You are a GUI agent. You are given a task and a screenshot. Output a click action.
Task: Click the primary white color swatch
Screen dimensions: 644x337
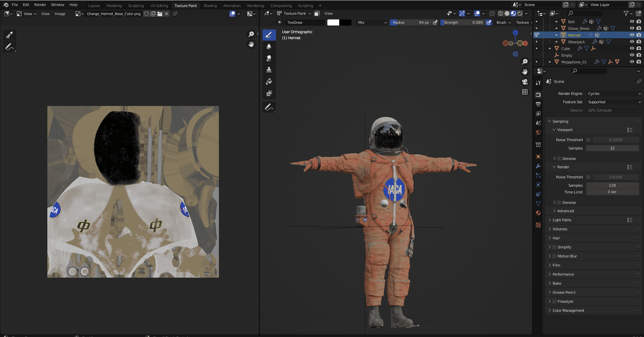point(333,22)
